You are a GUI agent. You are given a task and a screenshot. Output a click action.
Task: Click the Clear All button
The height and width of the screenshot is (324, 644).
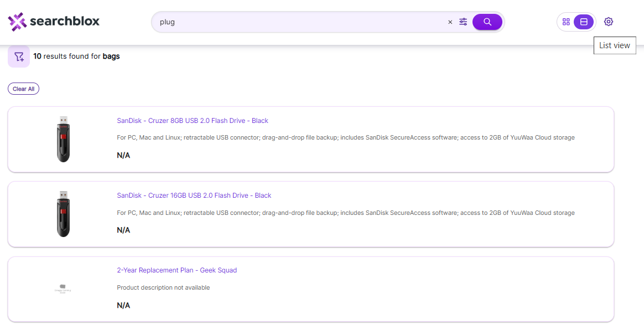point(23,89)
